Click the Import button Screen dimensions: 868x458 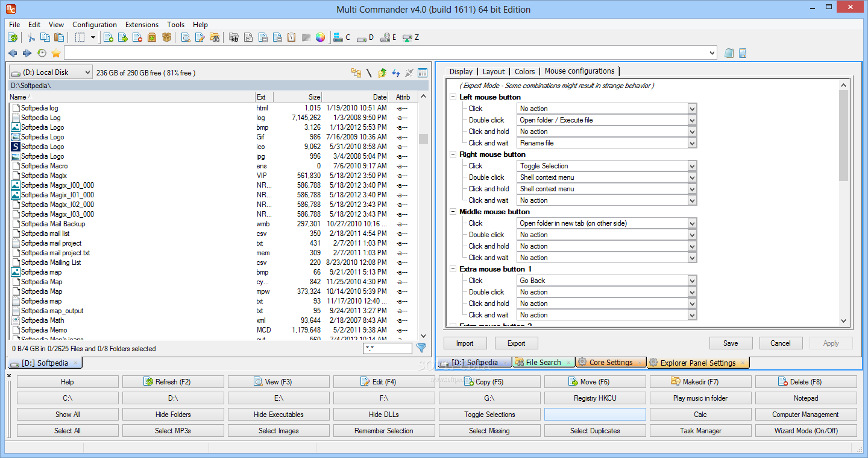(x=465, y=343)
